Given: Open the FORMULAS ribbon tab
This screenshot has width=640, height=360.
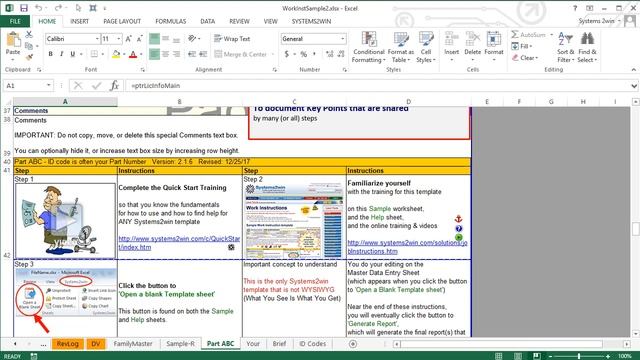Looking at the screenshot, I should (x=171, y=21).
